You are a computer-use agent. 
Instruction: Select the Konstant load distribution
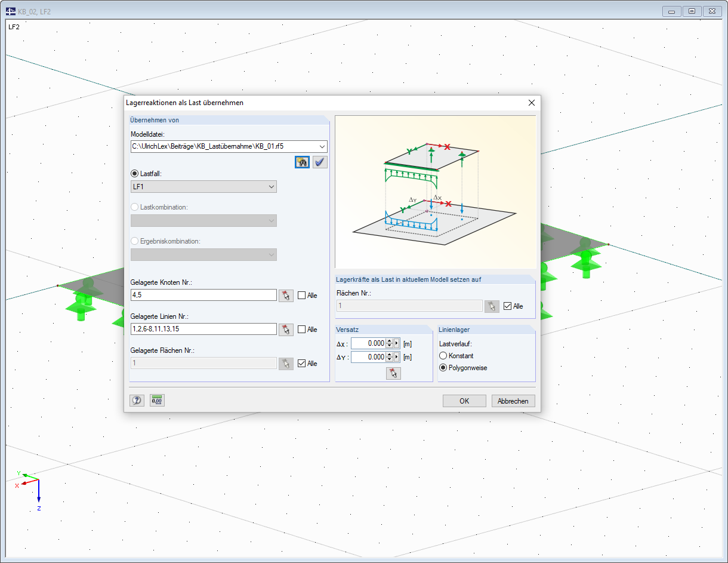pos(443,356)
